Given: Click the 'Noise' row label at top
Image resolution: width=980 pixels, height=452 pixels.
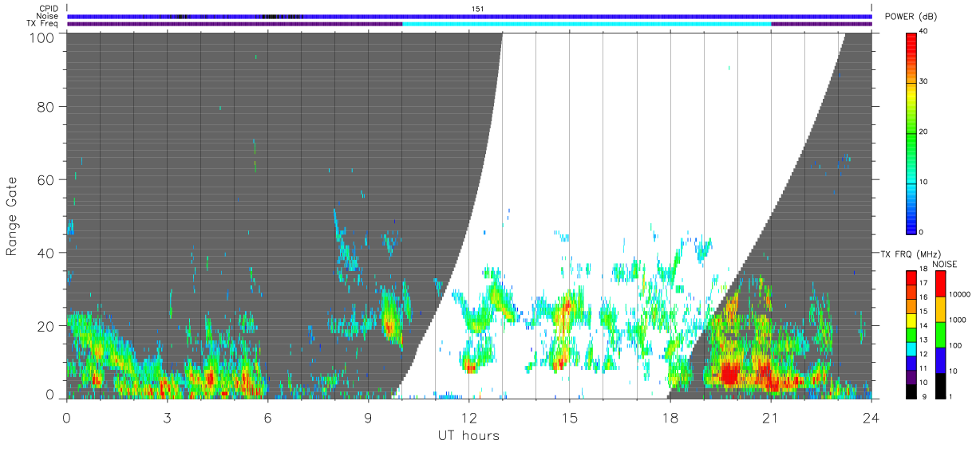Looking at the screenshot, I should 49,16.
